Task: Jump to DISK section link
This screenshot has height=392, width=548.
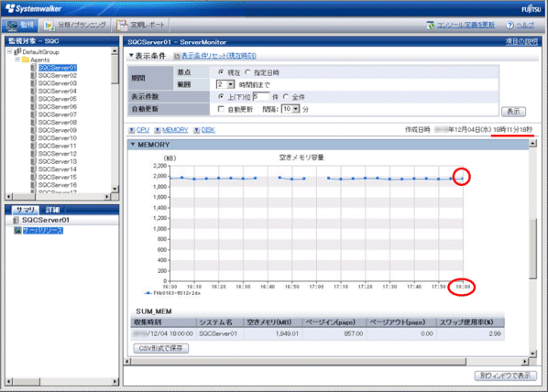Action: (x=208, y=130)
